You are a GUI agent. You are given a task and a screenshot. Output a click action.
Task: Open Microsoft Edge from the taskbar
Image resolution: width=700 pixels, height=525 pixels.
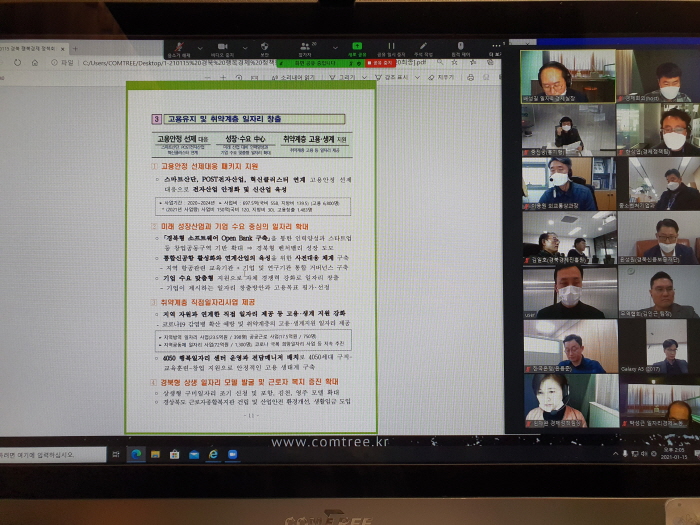click(x=136, y=454)
